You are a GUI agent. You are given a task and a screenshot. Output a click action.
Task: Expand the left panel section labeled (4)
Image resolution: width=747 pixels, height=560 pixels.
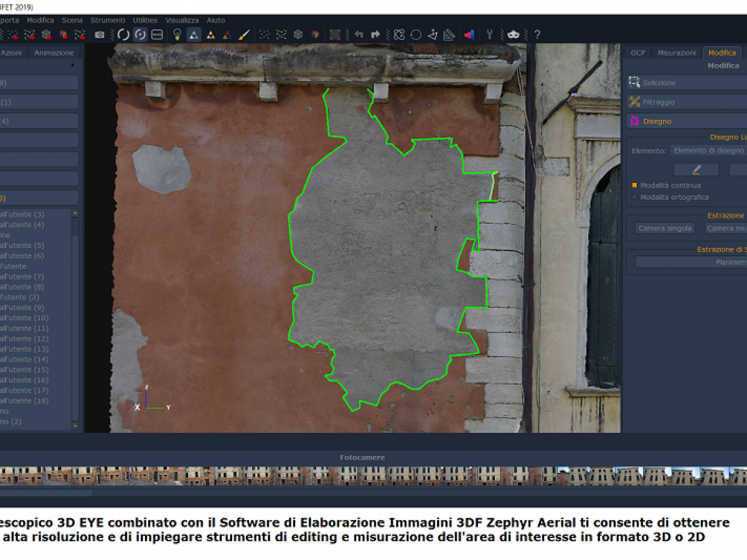click(39, 121)
